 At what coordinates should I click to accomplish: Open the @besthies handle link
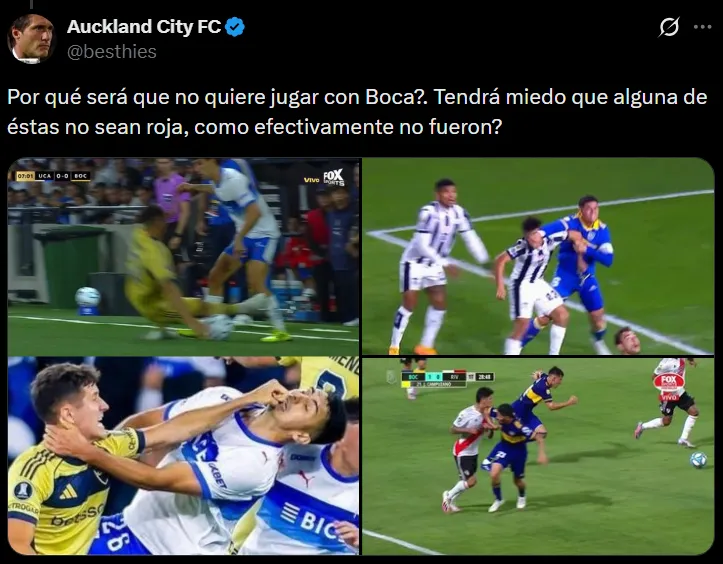point(112,52)
